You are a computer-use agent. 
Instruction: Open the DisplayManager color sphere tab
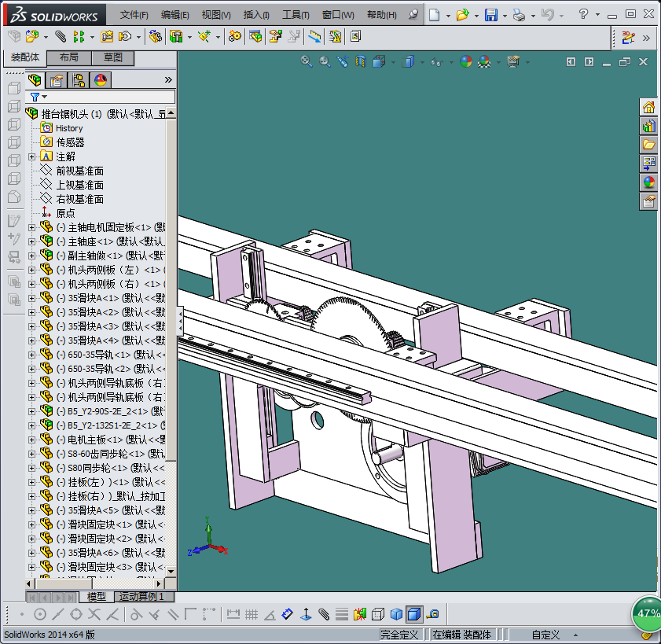click(x=100, y=79)
